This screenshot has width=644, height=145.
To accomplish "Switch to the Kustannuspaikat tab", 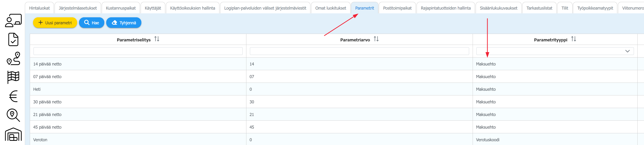I will [x=121, y=8].
